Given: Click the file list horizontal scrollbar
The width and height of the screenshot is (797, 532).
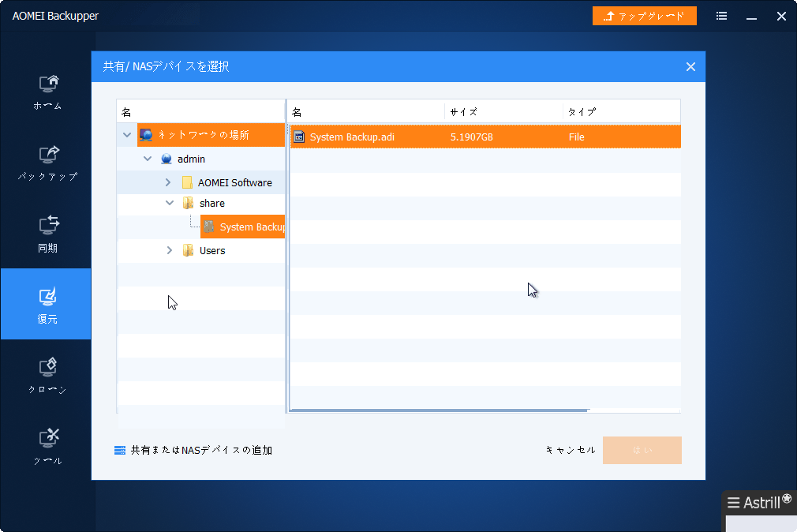Looking at the screenshot, I should [x=440, y=410].
